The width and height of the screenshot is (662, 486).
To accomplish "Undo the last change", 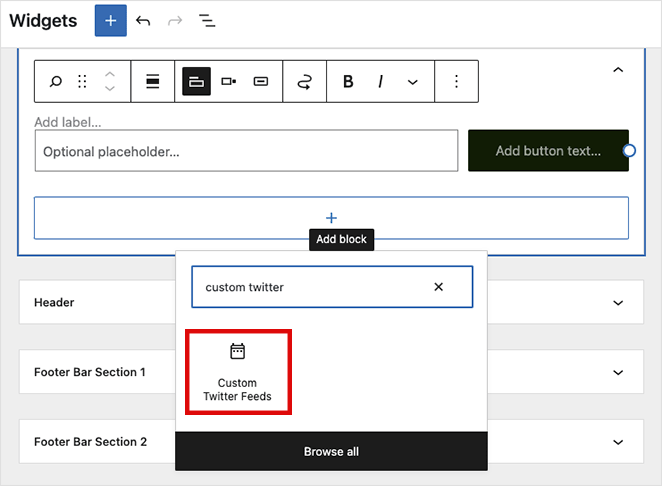I will click(143, 21).
